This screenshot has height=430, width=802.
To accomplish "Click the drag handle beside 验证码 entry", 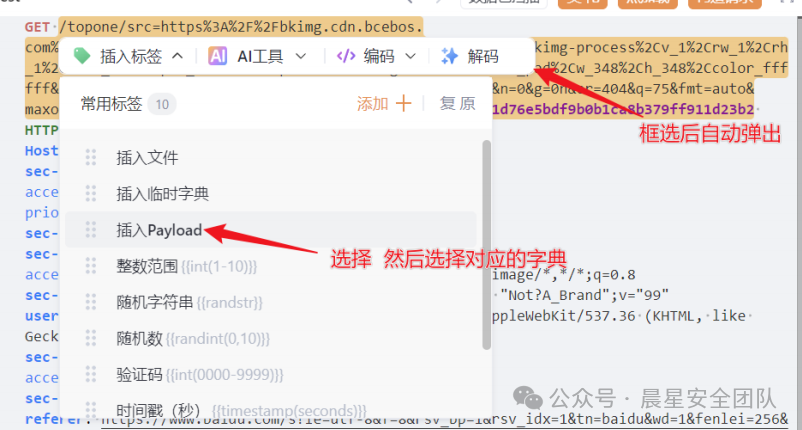I will [91, 374].
